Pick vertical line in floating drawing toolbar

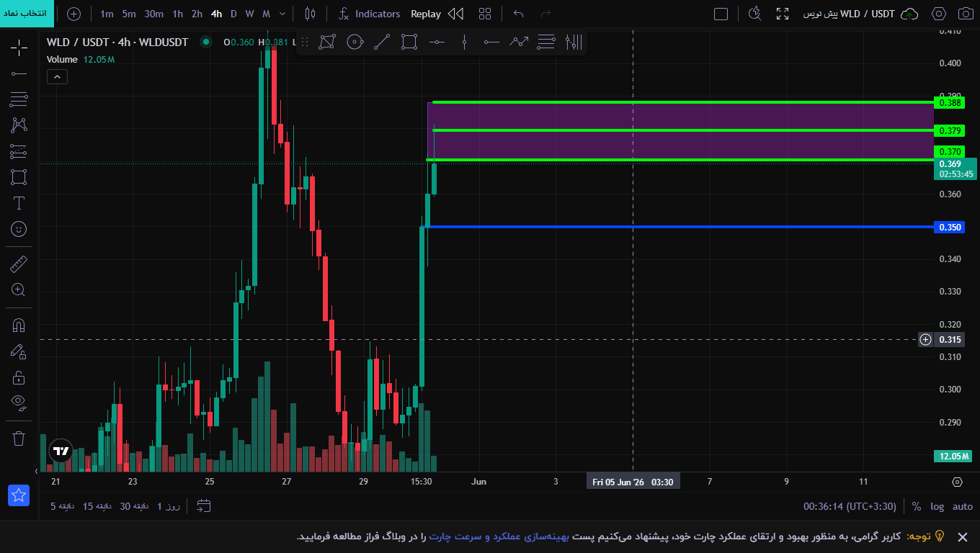[464, 42]
